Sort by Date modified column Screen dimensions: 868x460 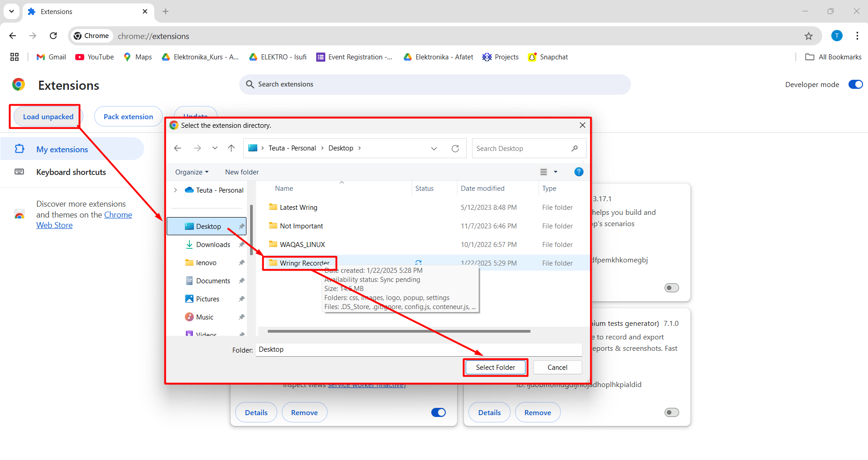482,189
